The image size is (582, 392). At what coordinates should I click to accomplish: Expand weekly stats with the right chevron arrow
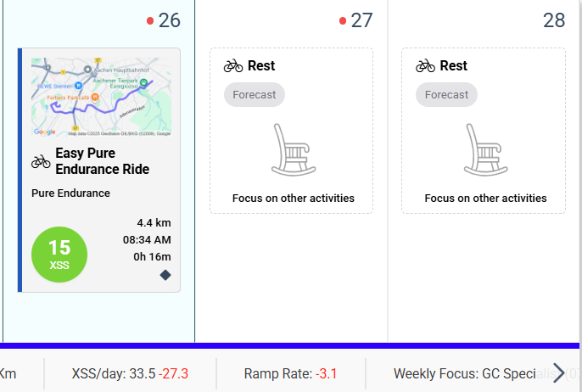pyautogui.click(x=558, y=372)
